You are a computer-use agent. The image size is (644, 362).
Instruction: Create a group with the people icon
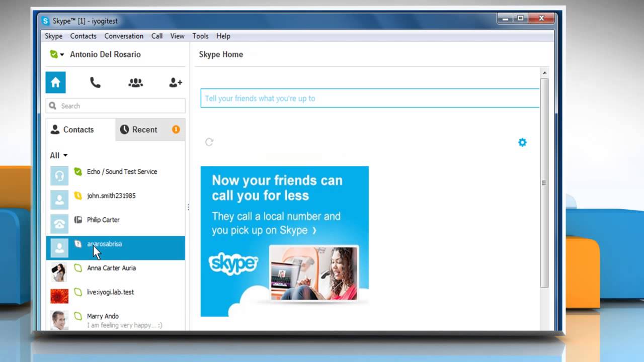(135, 82)
